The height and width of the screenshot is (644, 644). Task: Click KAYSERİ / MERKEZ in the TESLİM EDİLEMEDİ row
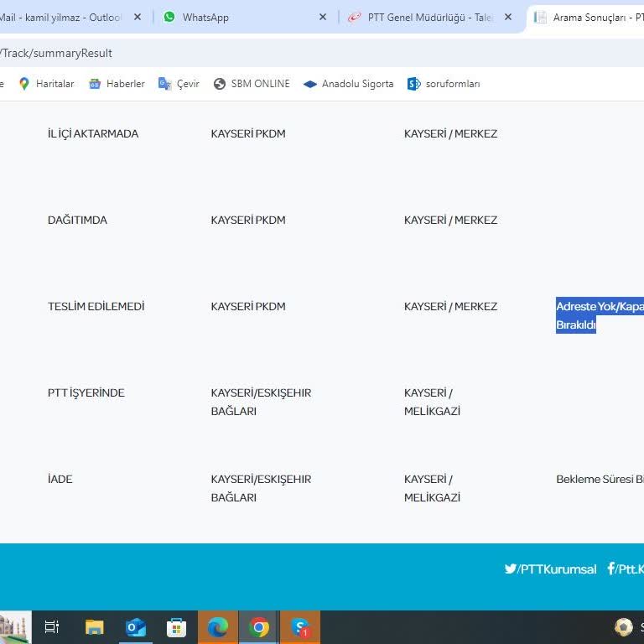pyautogui.click(x=450, y=306)
